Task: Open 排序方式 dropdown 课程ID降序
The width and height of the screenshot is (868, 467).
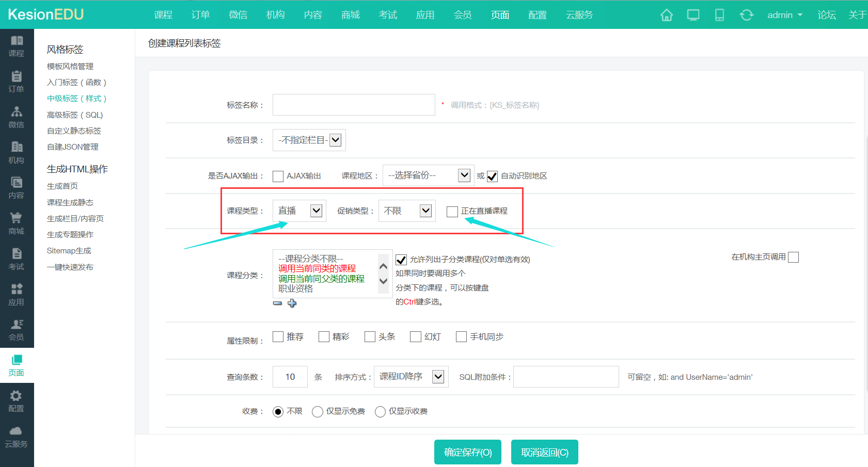Action: pyautogui.click(x=411, y=377)
